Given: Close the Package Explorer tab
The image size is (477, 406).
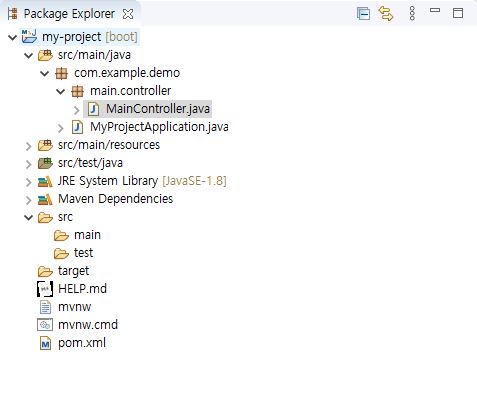Looking at the screenshot, I should tap(128, 14).
